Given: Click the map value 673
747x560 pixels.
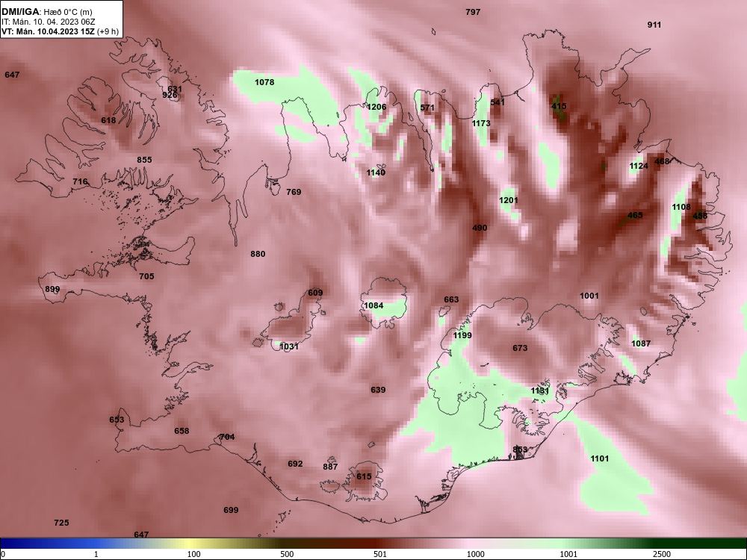Looking at the screenshot, I should (520, 348).
